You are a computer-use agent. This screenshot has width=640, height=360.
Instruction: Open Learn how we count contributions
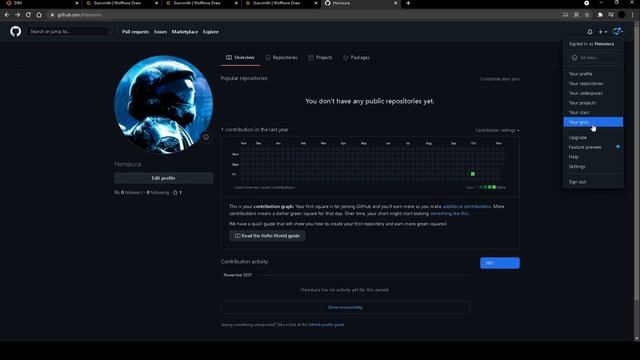[264, 187]
